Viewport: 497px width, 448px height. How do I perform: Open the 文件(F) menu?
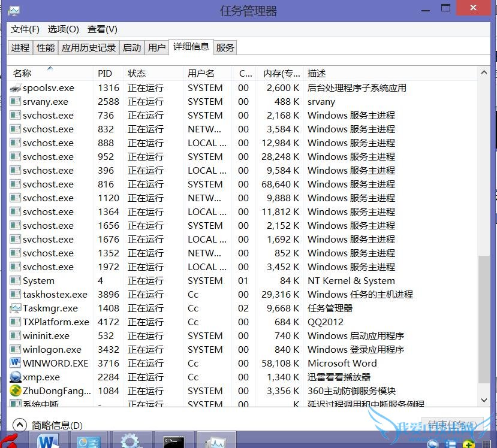coord(25,29)
